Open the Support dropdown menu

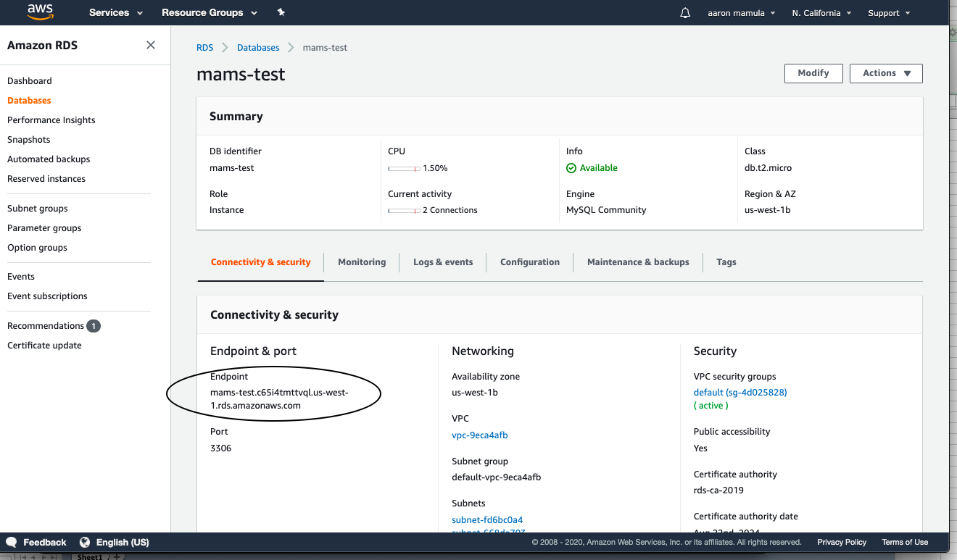[889, 13]
